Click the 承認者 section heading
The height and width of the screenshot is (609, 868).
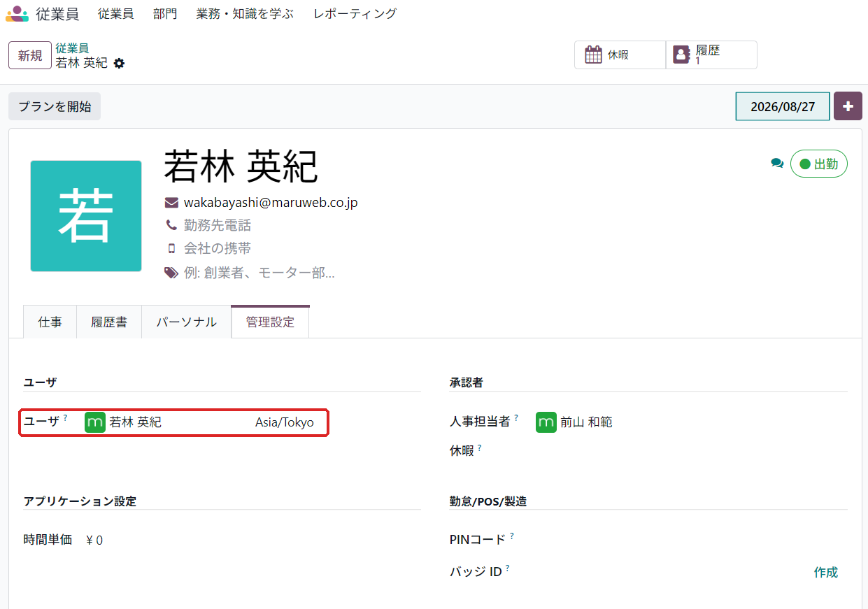click(x=466, y=382)
